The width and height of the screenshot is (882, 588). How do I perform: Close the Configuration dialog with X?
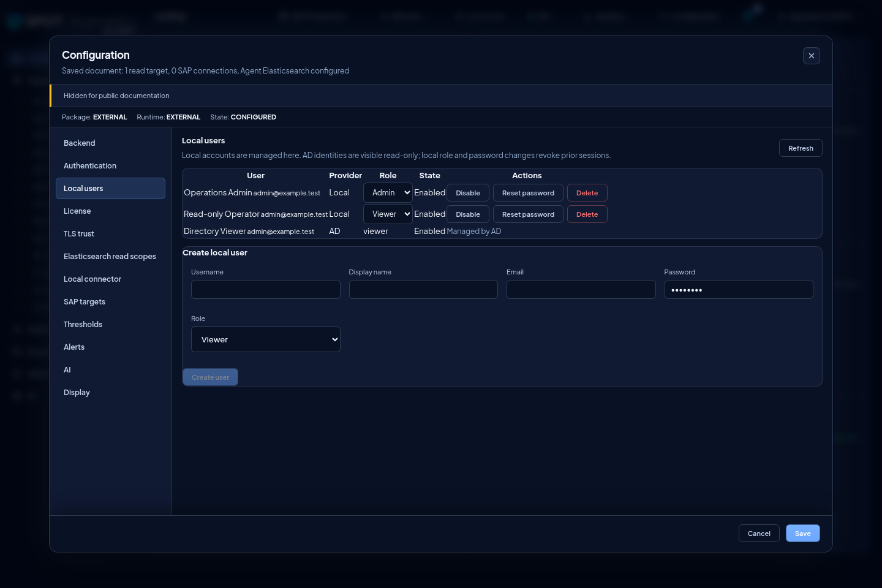click(812, 56)
